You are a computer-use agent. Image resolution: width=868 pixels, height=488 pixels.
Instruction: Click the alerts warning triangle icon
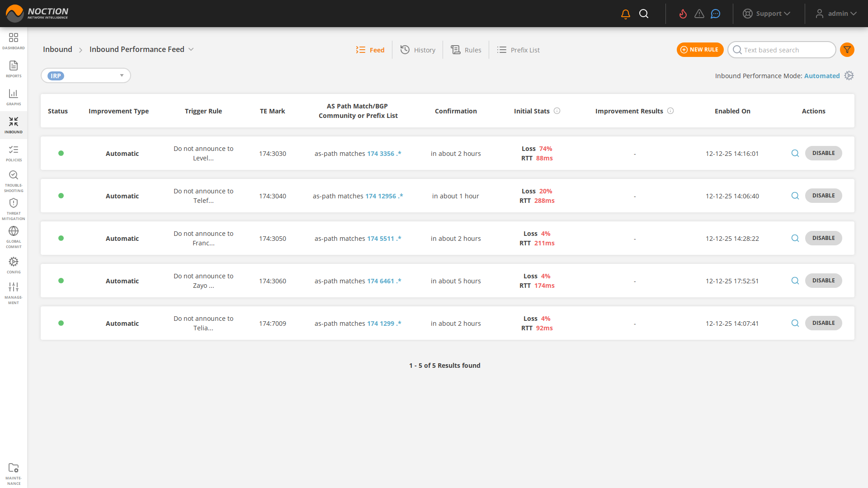pyautogui.click(x=699, y=14)
